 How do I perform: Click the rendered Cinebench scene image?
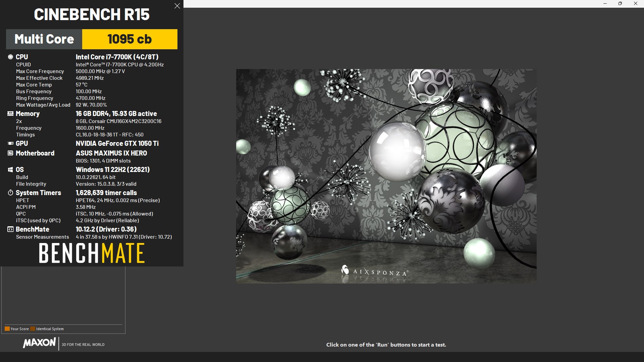(386, 176)
